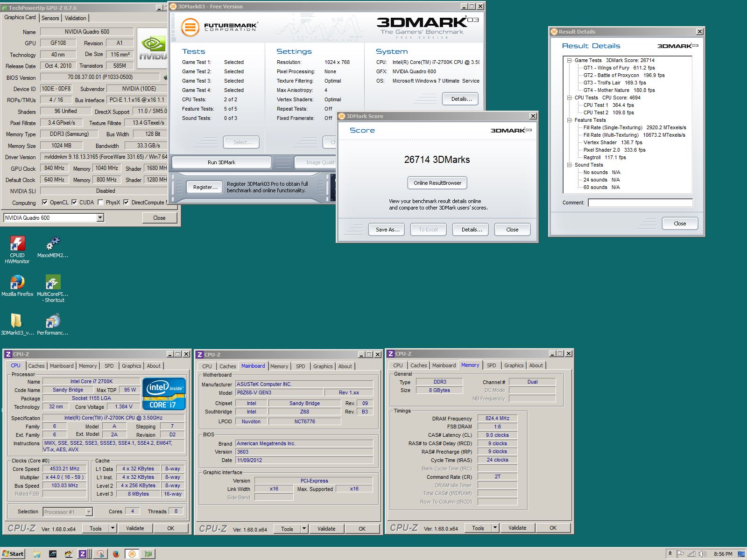Open CPUID HWMonitor desktop icon
Screen dimensions: 747x560
coord(17,250)
